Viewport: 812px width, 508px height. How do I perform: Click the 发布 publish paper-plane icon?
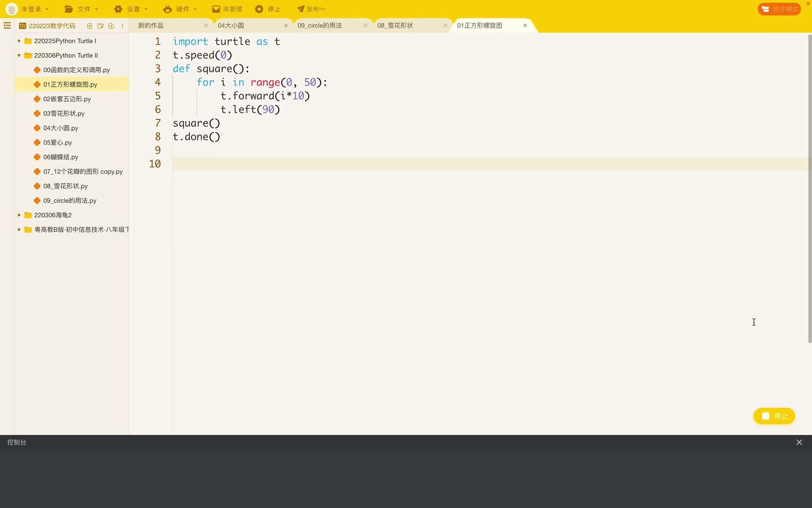[x=301, y=9]
